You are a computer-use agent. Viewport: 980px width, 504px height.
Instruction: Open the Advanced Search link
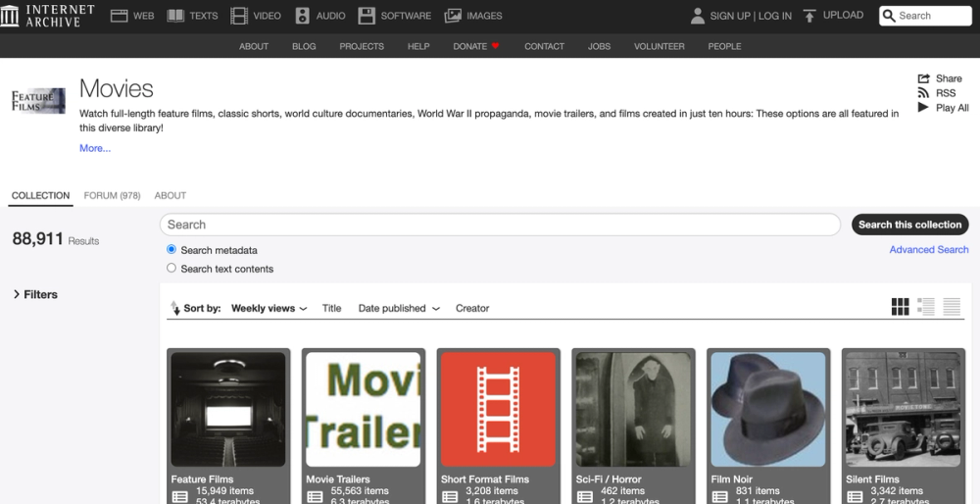929,249
